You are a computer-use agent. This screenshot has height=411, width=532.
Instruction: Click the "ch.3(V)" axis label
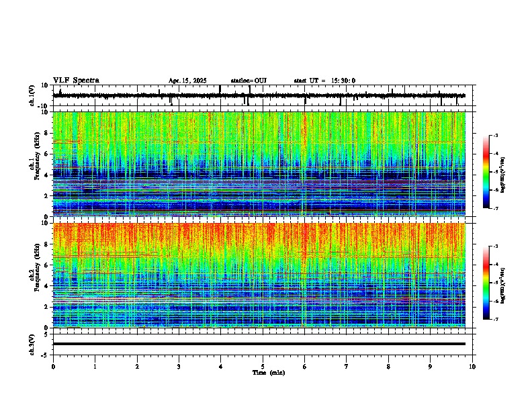[32, 345]
